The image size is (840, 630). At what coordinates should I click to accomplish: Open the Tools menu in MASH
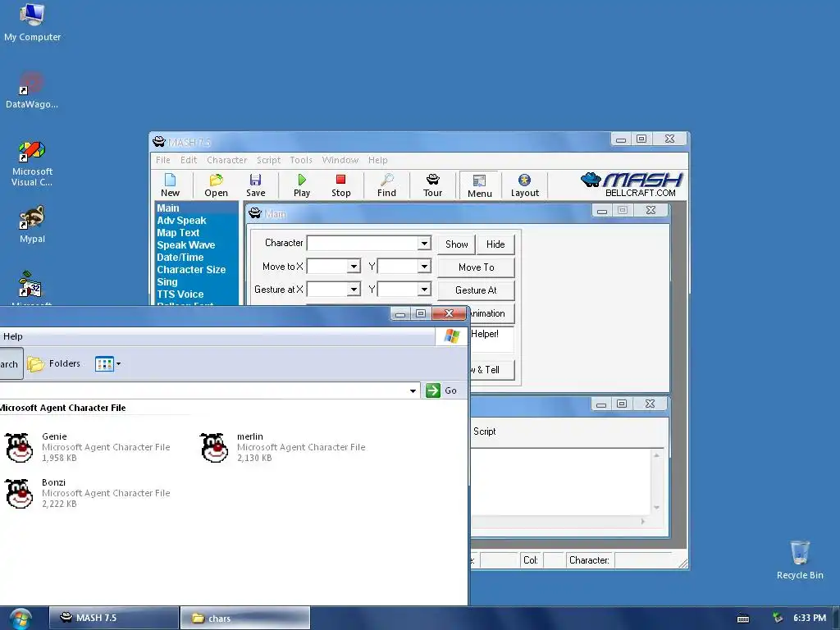point(301,160)
